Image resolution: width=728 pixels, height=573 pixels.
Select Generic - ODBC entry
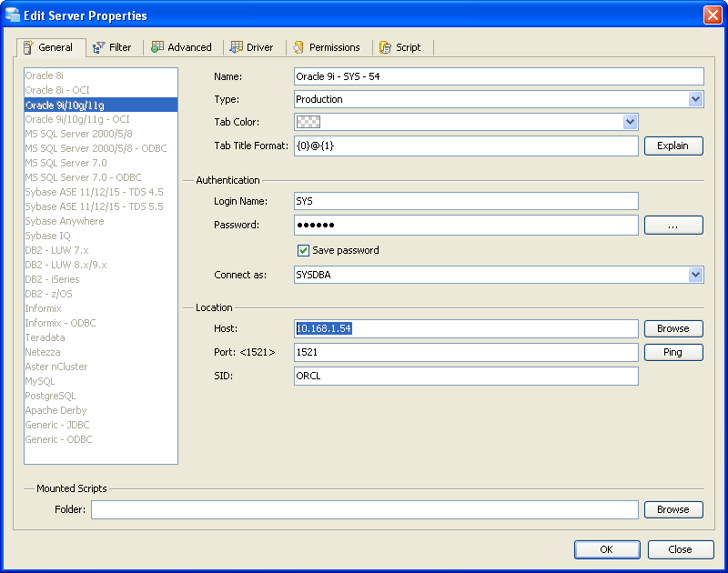click(x=101, y=439)
